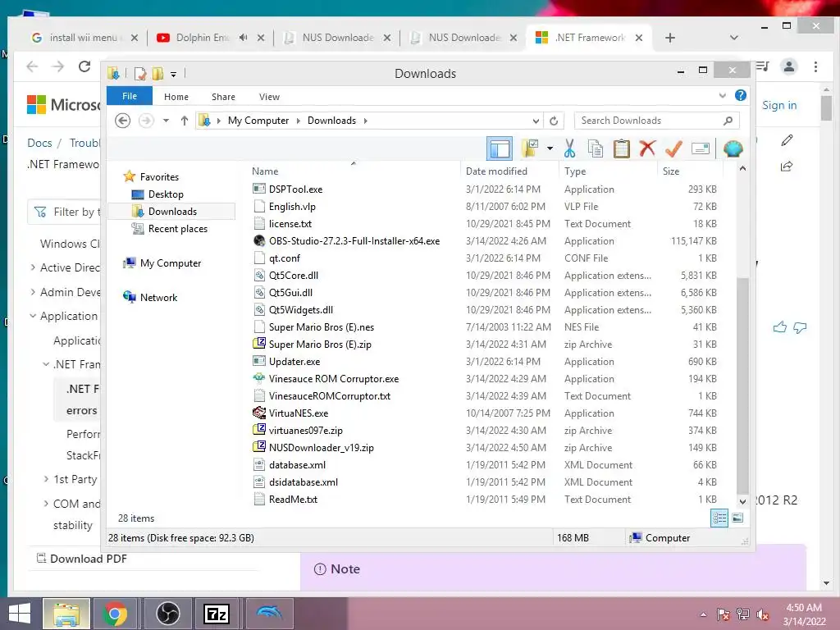Sort files by Date modified column

point(496,171)
